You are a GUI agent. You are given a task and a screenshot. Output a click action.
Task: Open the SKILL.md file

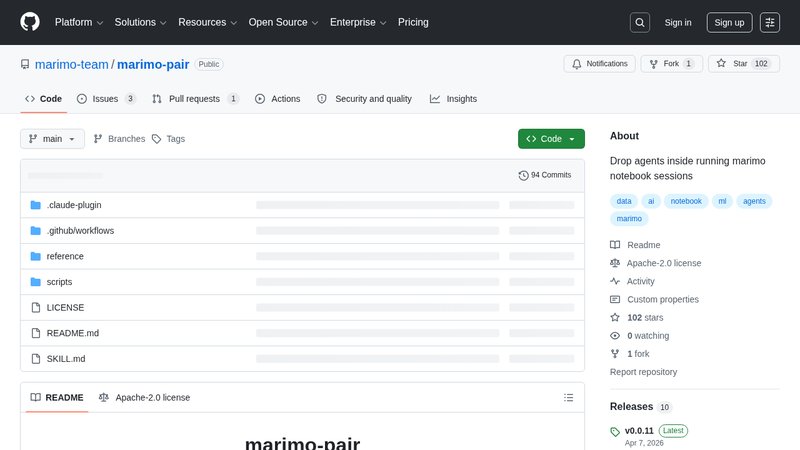coord(66,358)
